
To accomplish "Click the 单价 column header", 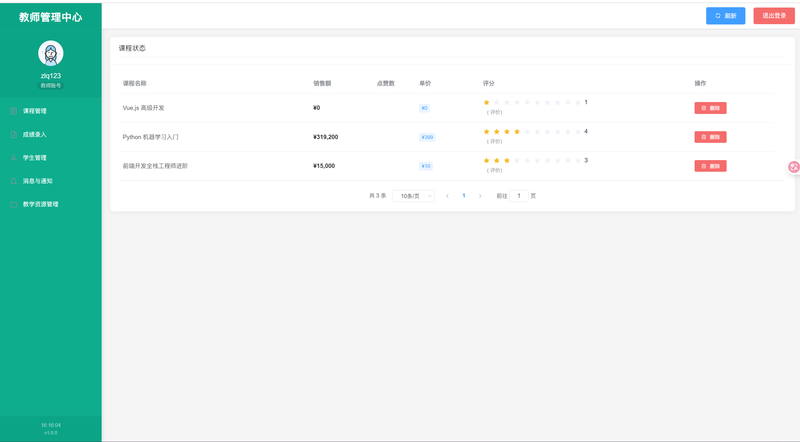I will pos(425,83).
